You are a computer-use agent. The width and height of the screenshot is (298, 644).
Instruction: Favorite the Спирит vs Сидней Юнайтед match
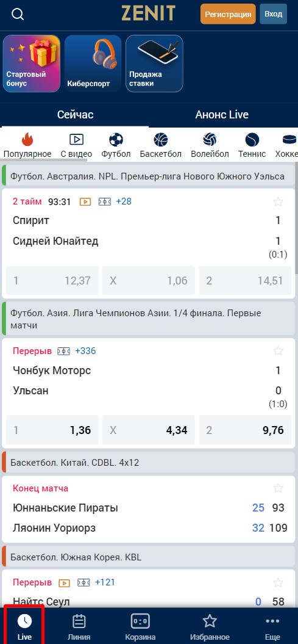point(278,201)
